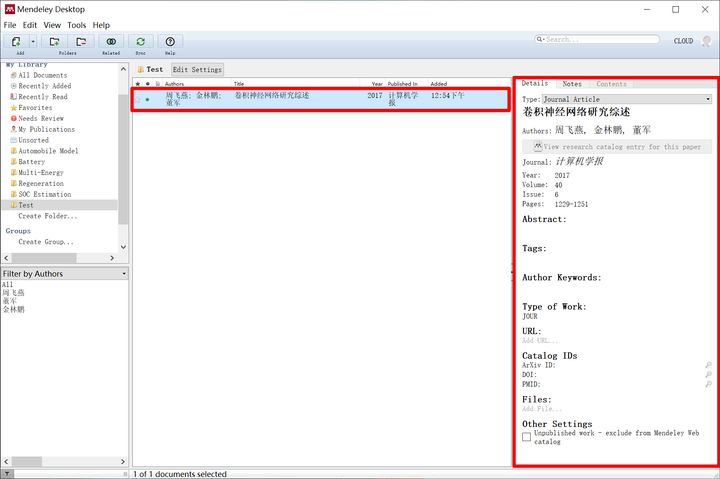This screenshot has height=479, width=720.
Task: Look up the ArXiv ID search icon
Action: pos(709,365)
